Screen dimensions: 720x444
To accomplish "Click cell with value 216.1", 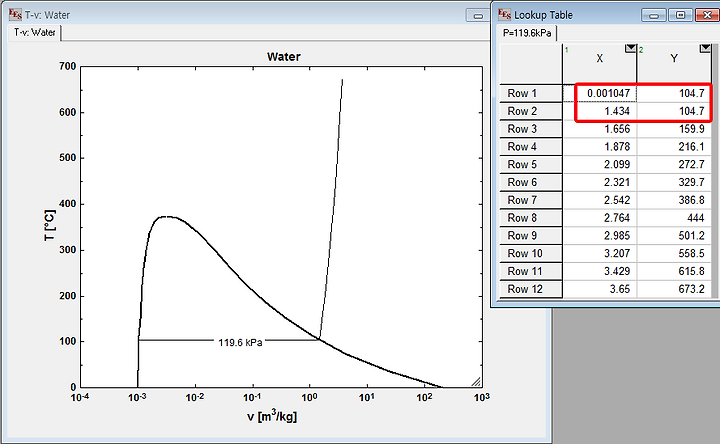I will (674, 147).
